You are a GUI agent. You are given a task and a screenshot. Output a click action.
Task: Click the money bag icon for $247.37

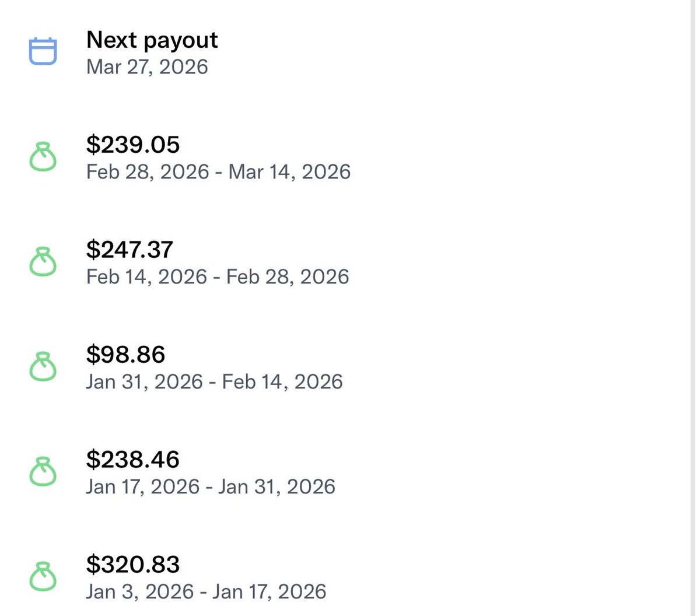tap(43, 262)
